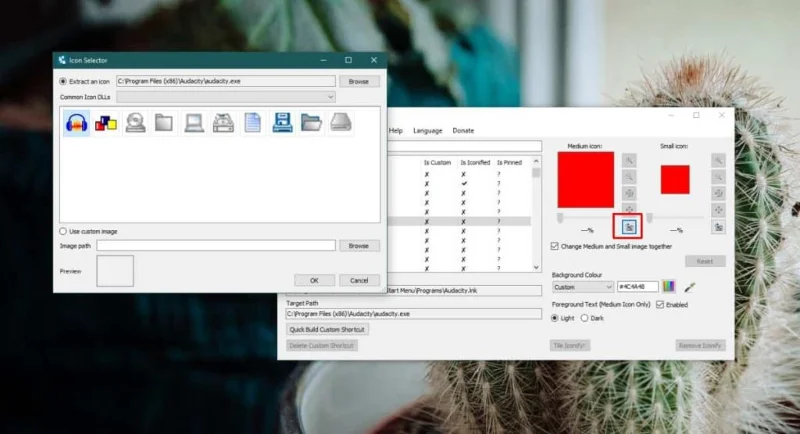Viewport: 800px width, 434px height.
Task: Select the Audacity headphones icon
Action: tap(77, 123)
